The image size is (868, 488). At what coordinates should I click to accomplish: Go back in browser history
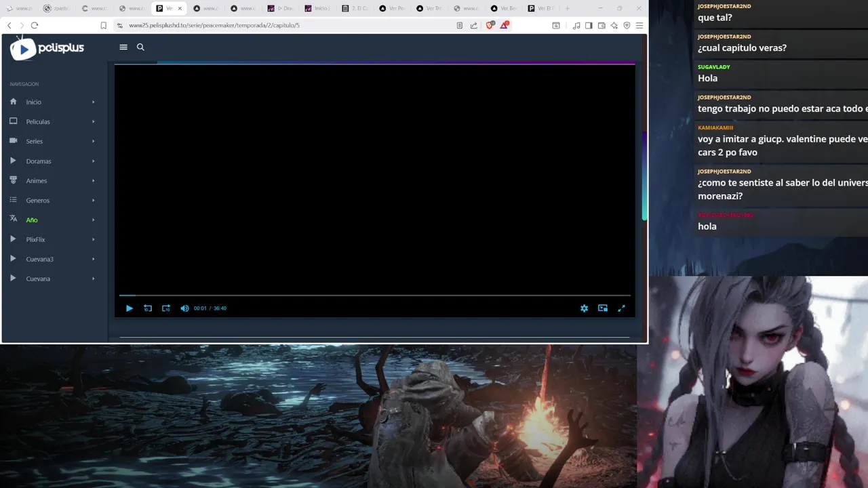[x=9, y=25]
